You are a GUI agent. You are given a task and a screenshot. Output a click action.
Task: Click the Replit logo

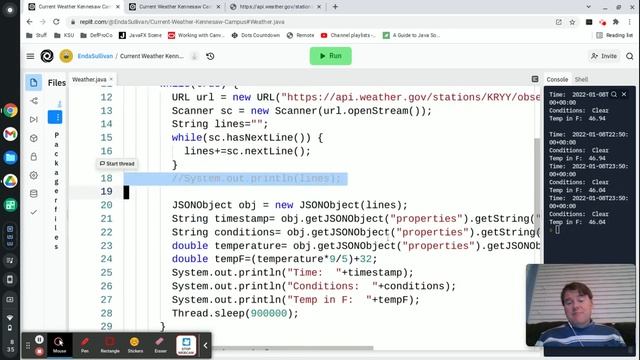point(47,56)
